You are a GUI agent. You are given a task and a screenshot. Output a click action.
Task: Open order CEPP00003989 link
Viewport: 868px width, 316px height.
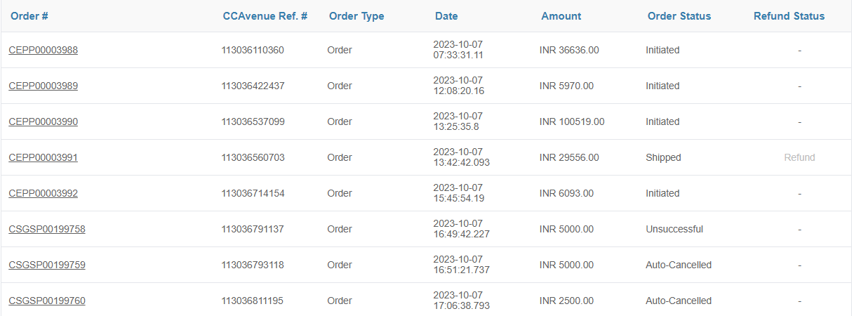pos(43,86)
